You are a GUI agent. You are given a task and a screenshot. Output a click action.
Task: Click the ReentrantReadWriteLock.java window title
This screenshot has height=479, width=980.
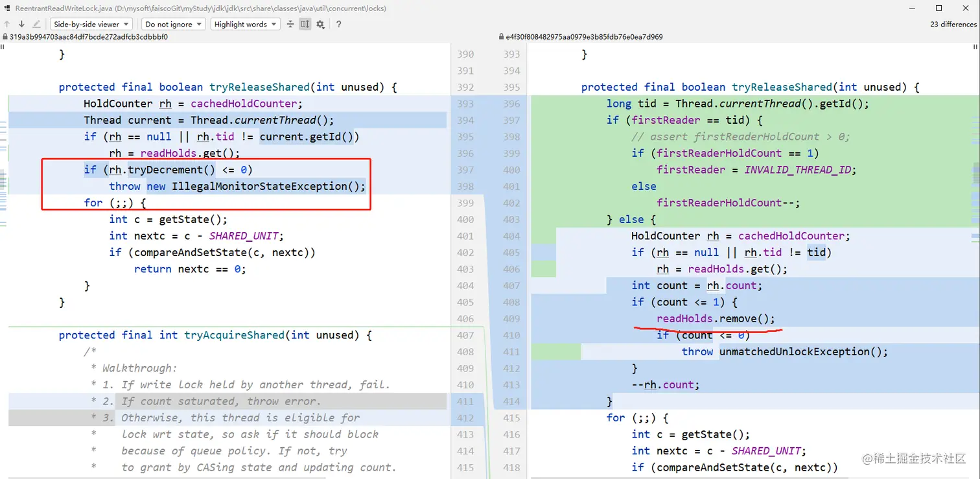[x=200, y=8]
